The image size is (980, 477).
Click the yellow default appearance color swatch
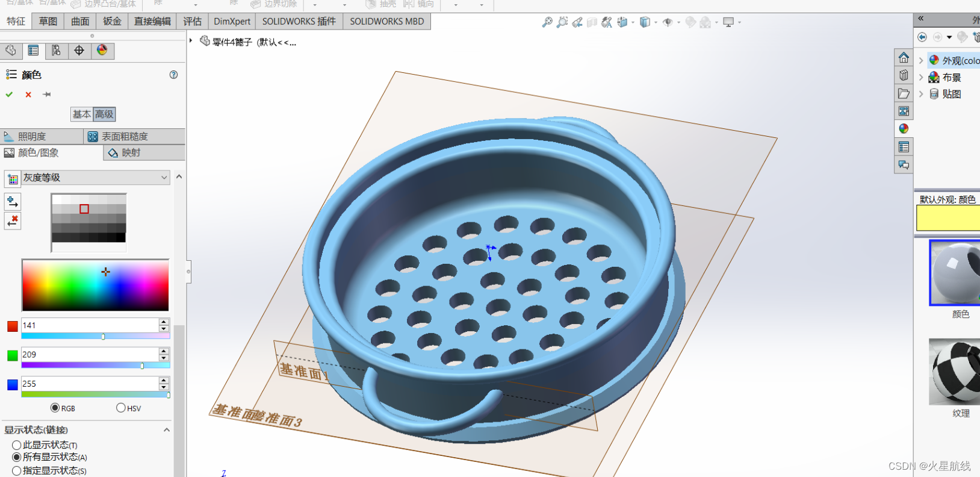(948, 218)
